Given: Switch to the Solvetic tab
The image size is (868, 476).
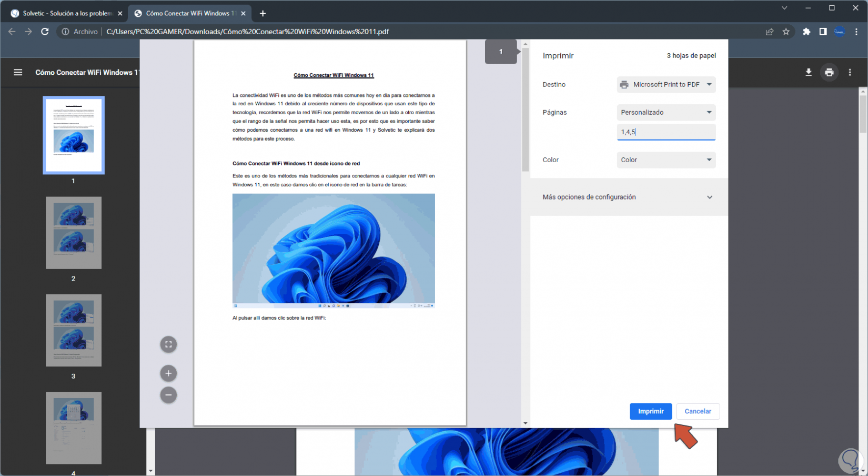Looking at the screenshot, I should 67,13.
